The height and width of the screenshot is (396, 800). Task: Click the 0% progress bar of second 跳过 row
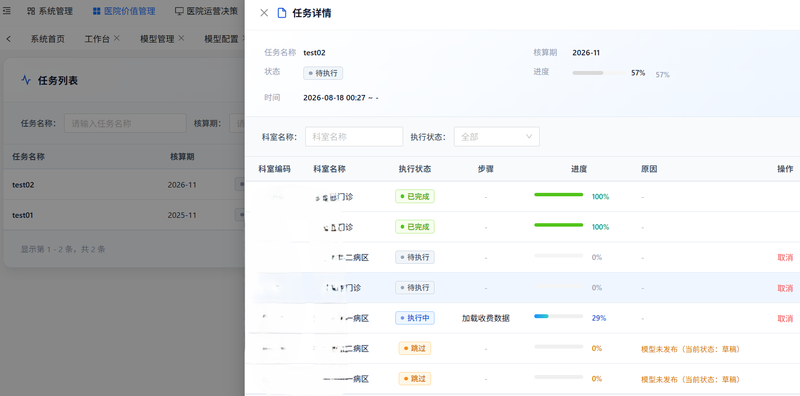(x=558, y=377)
